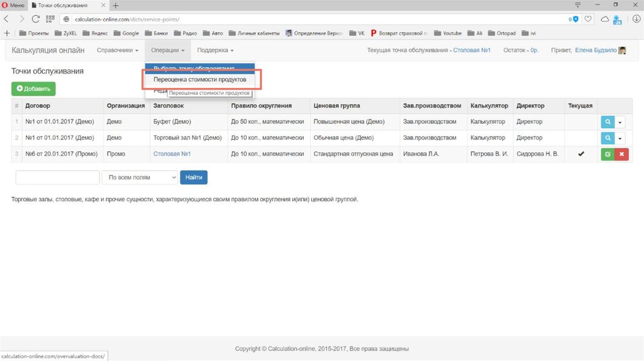Open the 'По всем полям' search field dropdown

coord(140,178)
